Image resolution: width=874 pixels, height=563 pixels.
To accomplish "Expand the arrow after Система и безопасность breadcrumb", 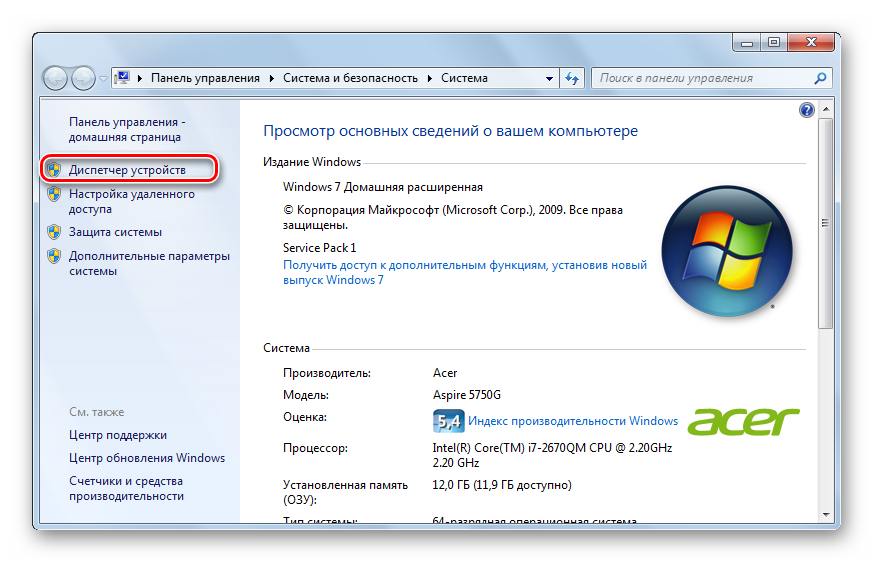I will coord(430,78).
